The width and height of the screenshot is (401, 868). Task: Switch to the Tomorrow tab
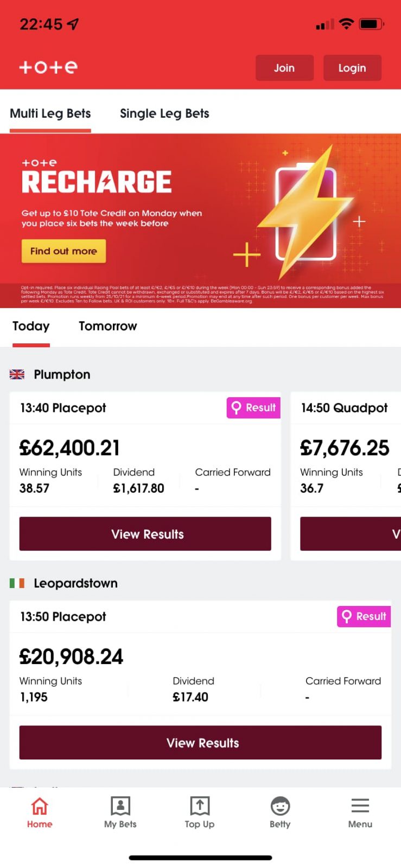[108, 326]
